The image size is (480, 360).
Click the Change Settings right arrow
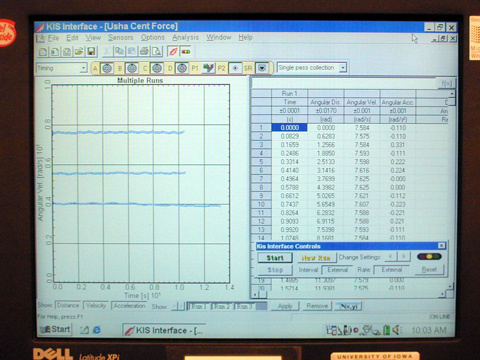click(404, 256)
